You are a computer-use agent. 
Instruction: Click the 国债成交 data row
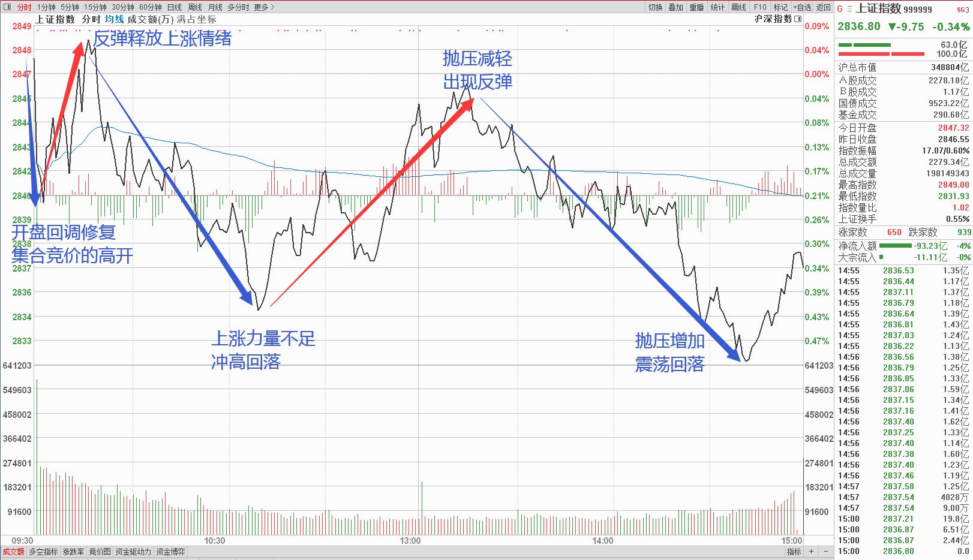[x=903, y=103]
